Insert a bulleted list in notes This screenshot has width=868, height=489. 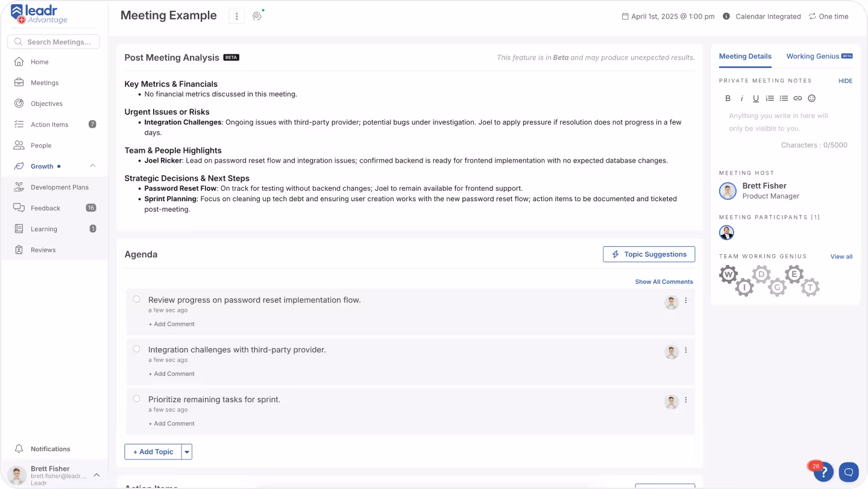(x=784, y=98)
